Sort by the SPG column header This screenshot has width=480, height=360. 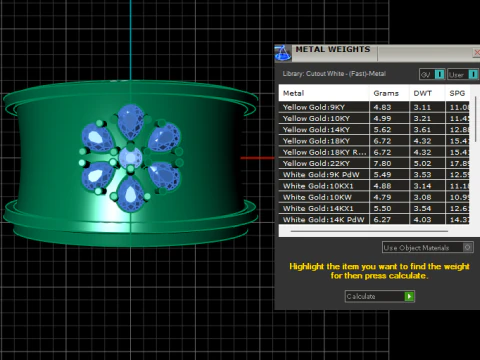pos(458,93)
